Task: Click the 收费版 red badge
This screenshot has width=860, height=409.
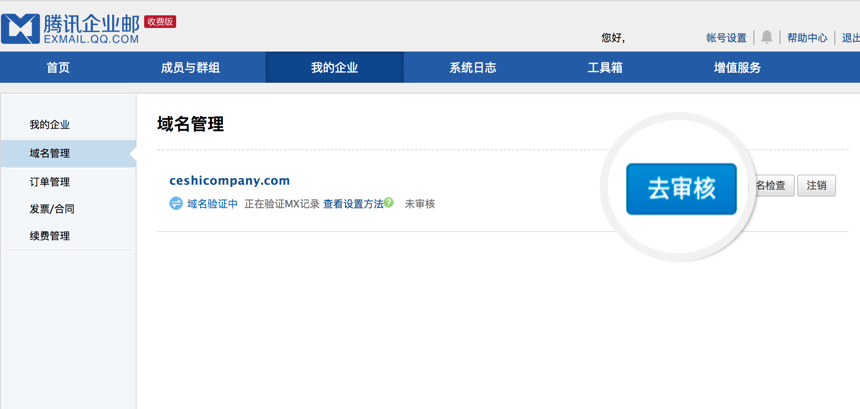Action: tap(160, 22)
